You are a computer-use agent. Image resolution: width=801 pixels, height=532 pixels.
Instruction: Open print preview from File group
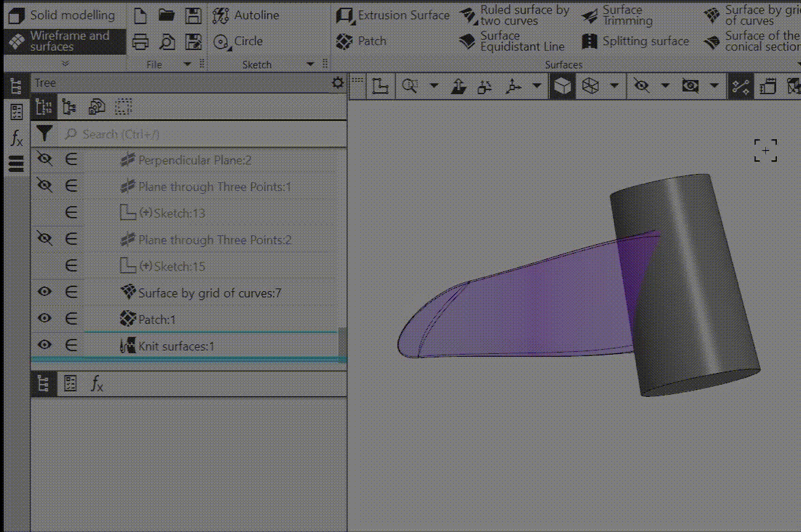click(167, 42)
